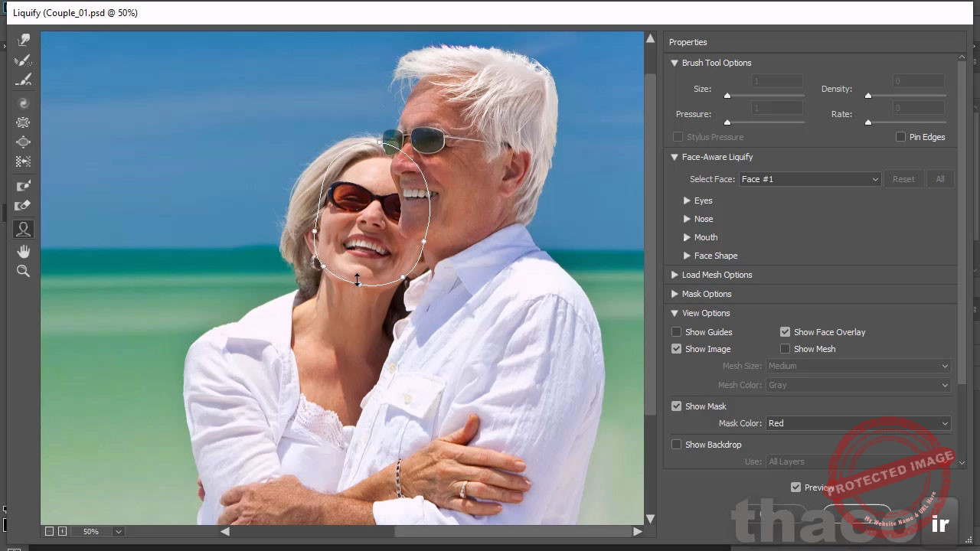Select the Zoom magnifier tool
The image size is (980, 551).
[23, 271]
